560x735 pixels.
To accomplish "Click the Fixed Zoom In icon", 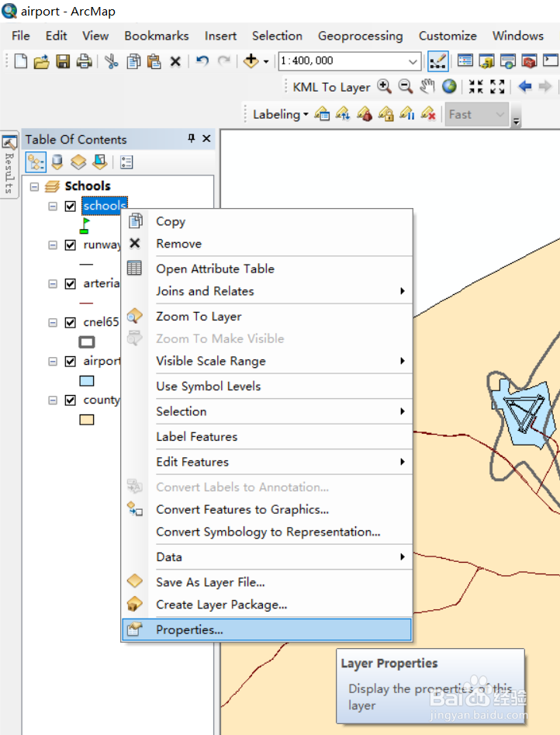I will pyautogui.click(x=476, y=86).
